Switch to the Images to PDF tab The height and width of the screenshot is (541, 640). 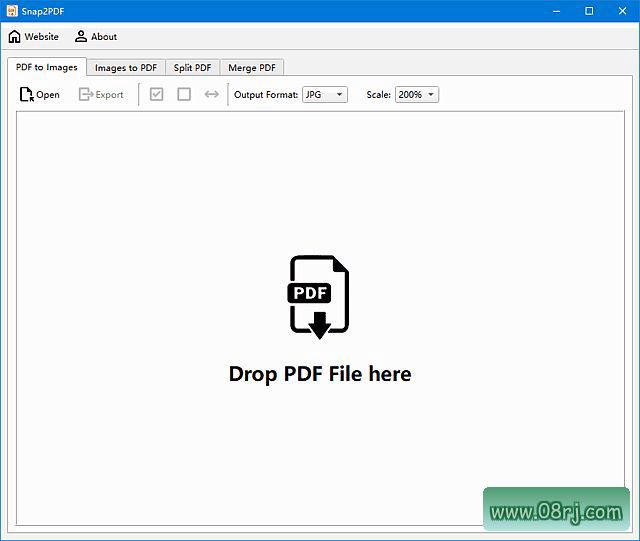tap(126, 68)
